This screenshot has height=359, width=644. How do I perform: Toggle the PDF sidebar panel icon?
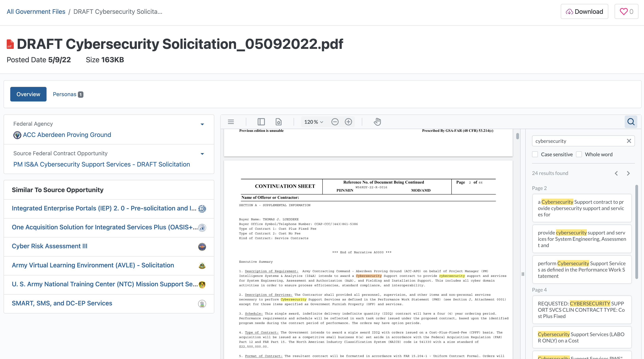pos(261,122)
